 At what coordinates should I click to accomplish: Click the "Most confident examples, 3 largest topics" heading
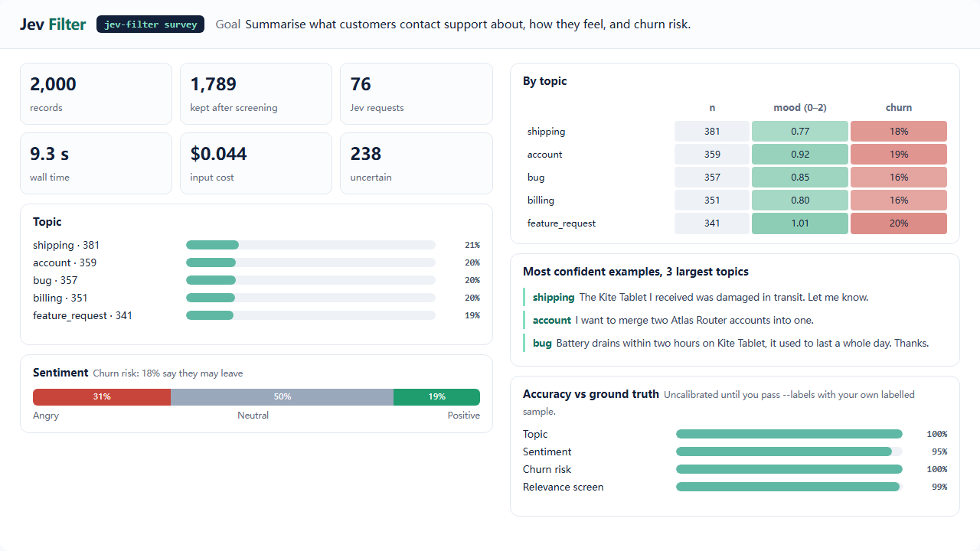click(635, 272)
